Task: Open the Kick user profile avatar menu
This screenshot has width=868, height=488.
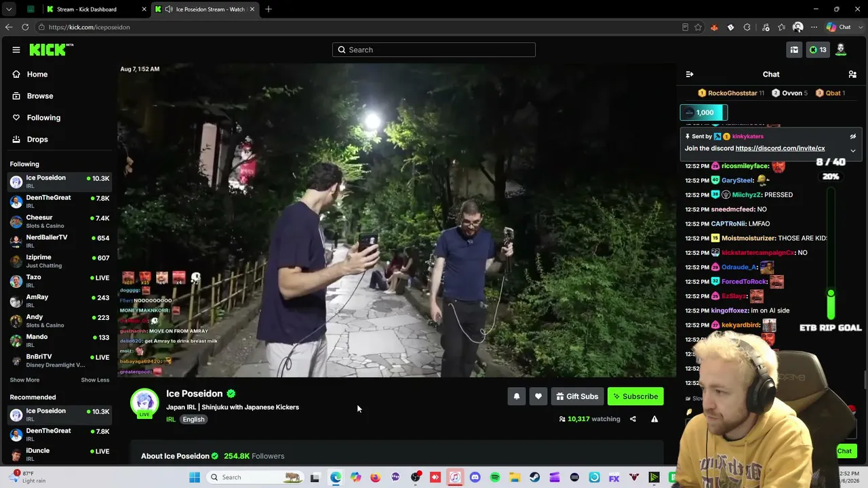Action: pyautogui.click(x=841, y=49)
